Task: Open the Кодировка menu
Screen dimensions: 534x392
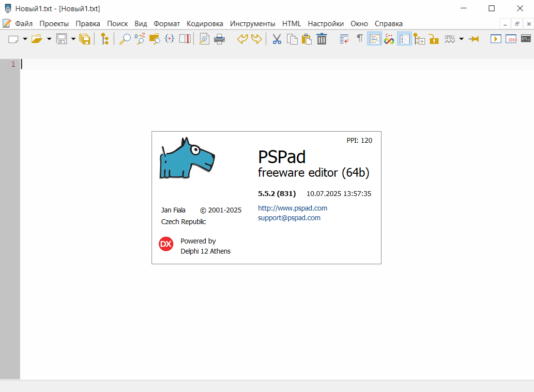Action: tap(205, 24)
